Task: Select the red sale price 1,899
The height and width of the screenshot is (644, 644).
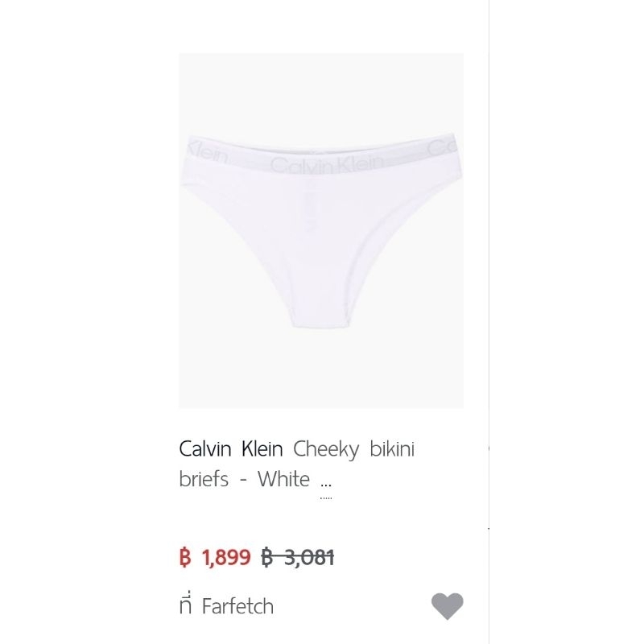Action: pyautogui.click(x=226, y=557)
